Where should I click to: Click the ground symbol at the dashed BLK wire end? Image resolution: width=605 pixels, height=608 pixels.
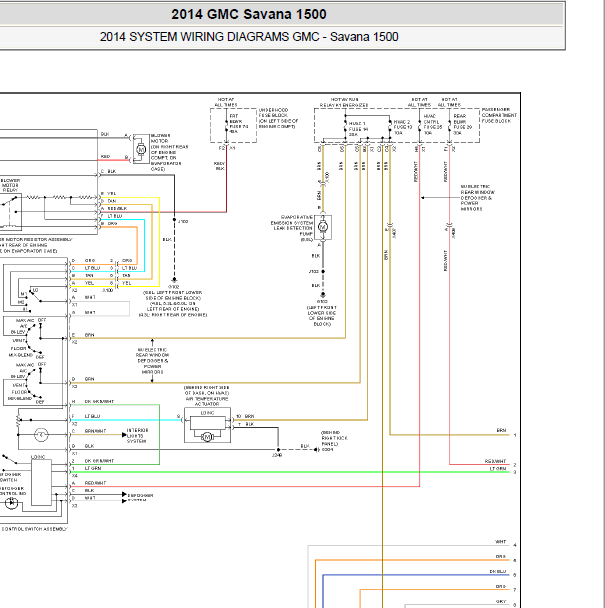pos(175,280)
